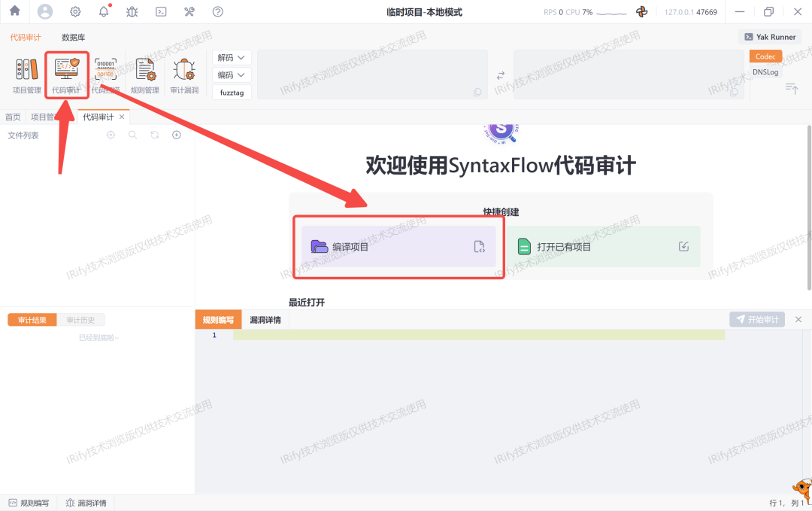The height and width of the screenshot is (511, 812).
Task: Click the pinwheel engine status icon
Action: 641,11
